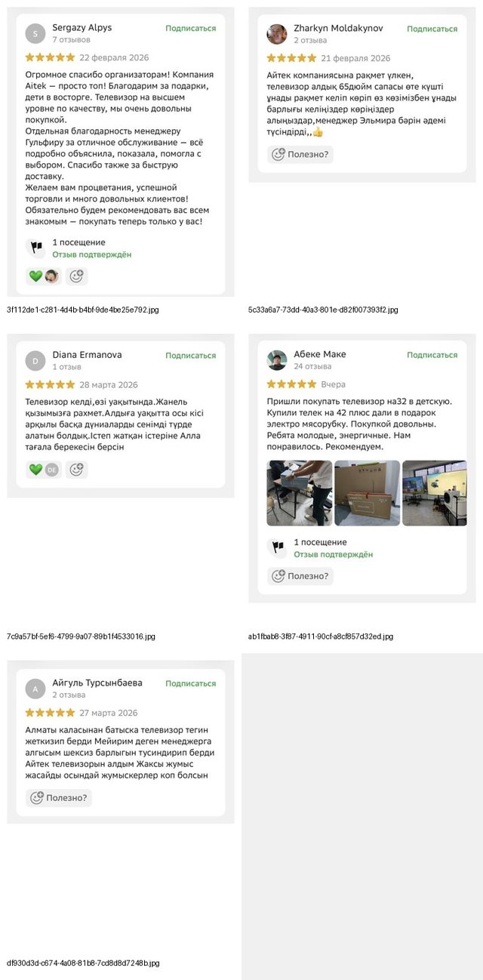Click green heart on Diana's review

click(x=35, y=470)
